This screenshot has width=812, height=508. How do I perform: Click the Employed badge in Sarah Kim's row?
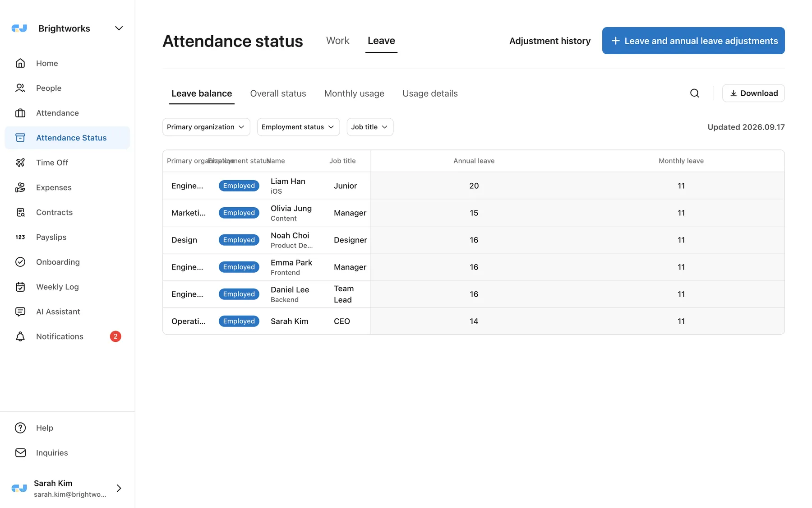pos(239,321)
